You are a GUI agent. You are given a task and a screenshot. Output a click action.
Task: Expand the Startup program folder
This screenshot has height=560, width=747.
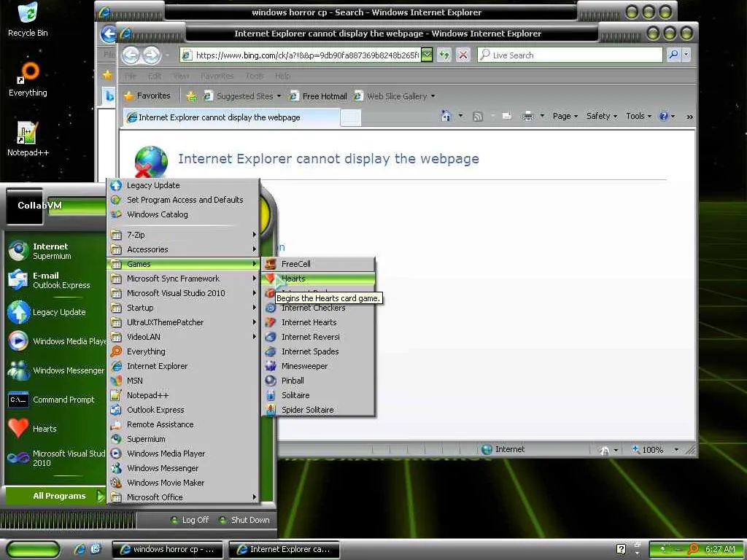(183, 308)
